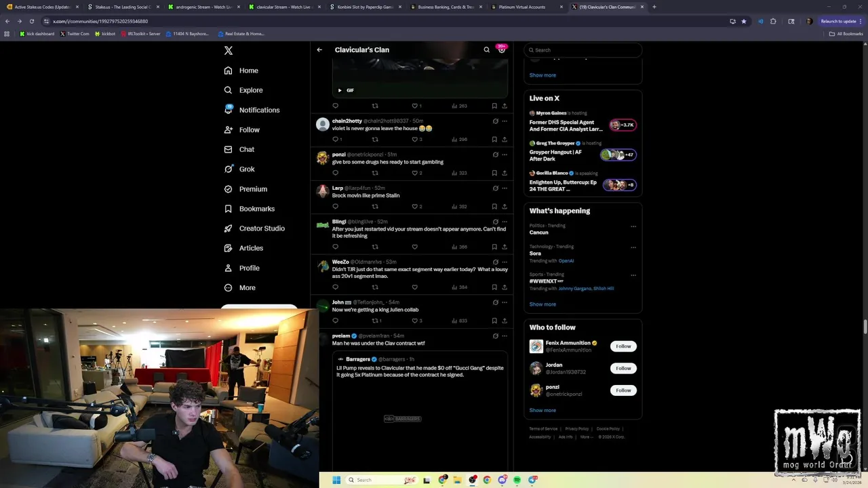Open more options on Larp's post

coord(505,188)
